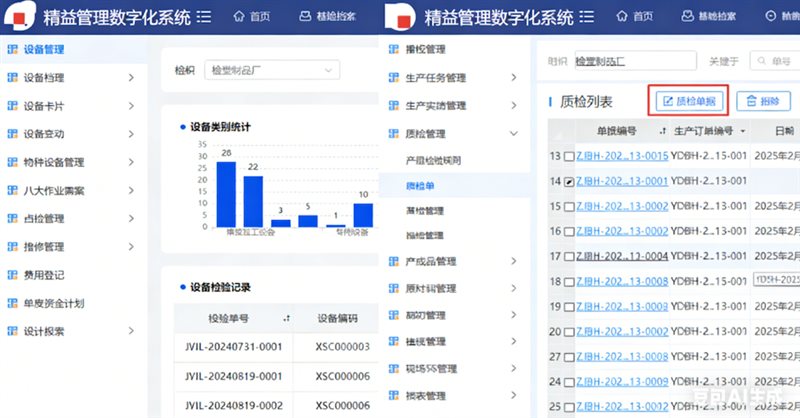
Task: Toggle the hamburger menu in 质检 page header
Action: click(587, 17)
